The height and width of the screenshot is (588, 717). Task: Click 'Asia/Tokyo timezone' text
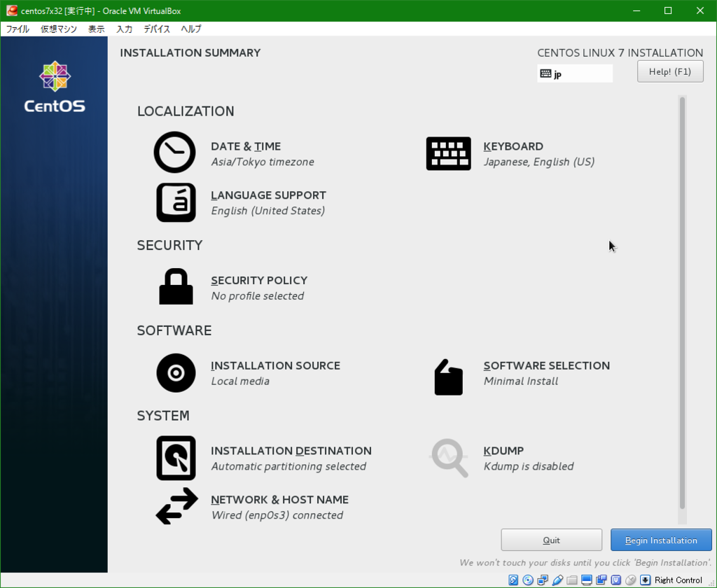coord(263,162)
